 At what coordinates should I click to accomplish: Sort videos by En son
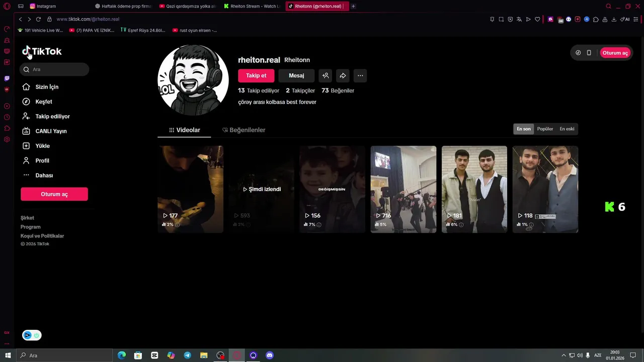click(524, 129)
